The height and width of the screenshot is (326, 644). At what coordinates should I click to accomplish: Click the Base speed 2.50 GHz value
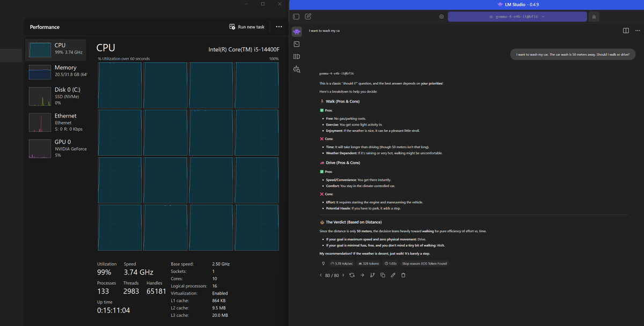click(221, 264)
